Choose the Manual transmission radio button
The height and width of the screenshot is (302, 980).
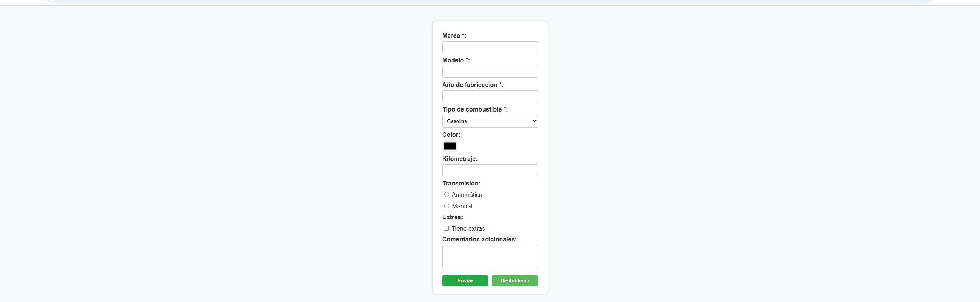tap(447, 206)
